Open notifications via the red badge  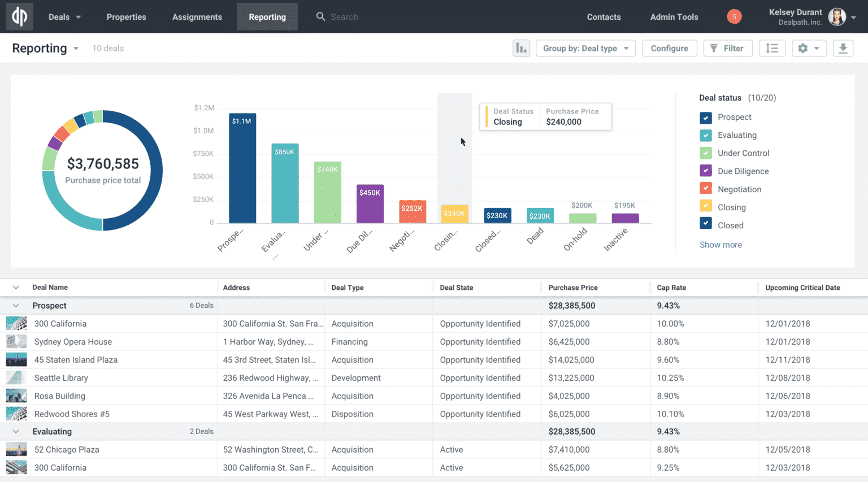click(734, 16)
